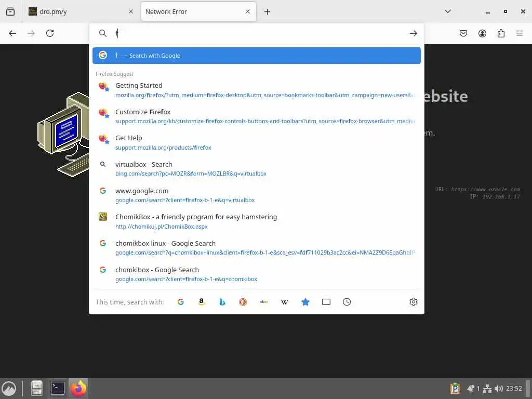This screenshot has width=532, height=399.
Task: Close the Network Error tab
Action: point(248,11)
